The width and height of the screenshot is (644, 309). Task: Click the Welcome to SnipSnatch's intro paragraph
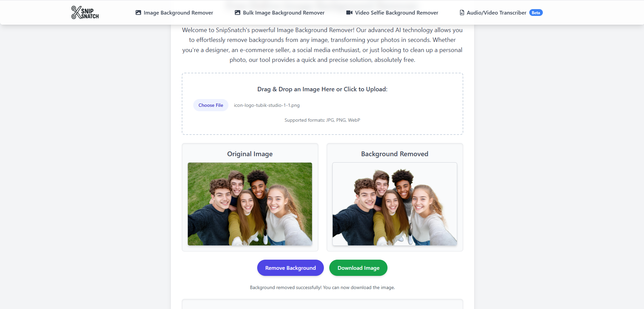click(322, 45)
